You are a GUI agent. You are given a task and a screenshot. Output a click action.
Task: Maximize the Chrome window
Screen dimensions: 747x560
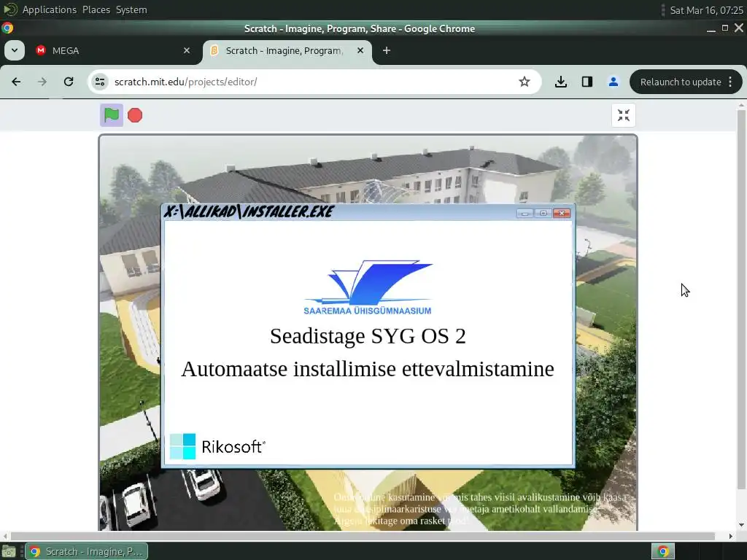click(x=725, y=28)
